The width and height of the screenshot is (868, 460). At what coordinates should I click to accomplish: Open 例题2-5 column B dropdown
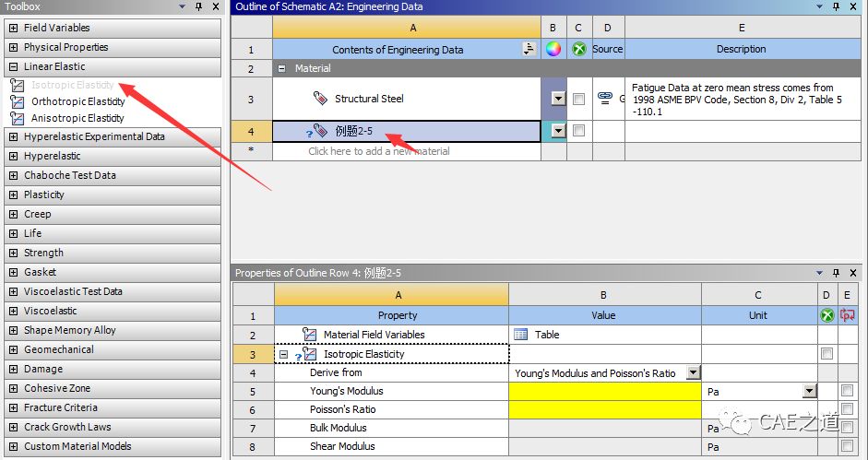pos(559,131)
